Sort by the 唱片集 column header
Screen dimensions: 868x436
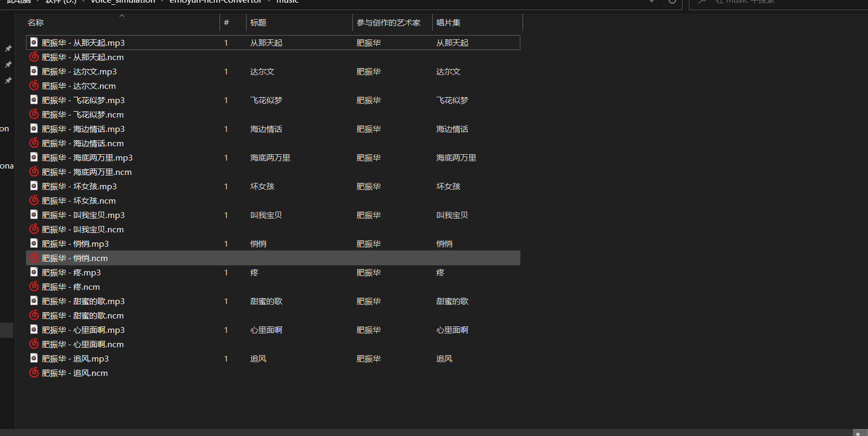pyautogui.click(x=449, y=23)
